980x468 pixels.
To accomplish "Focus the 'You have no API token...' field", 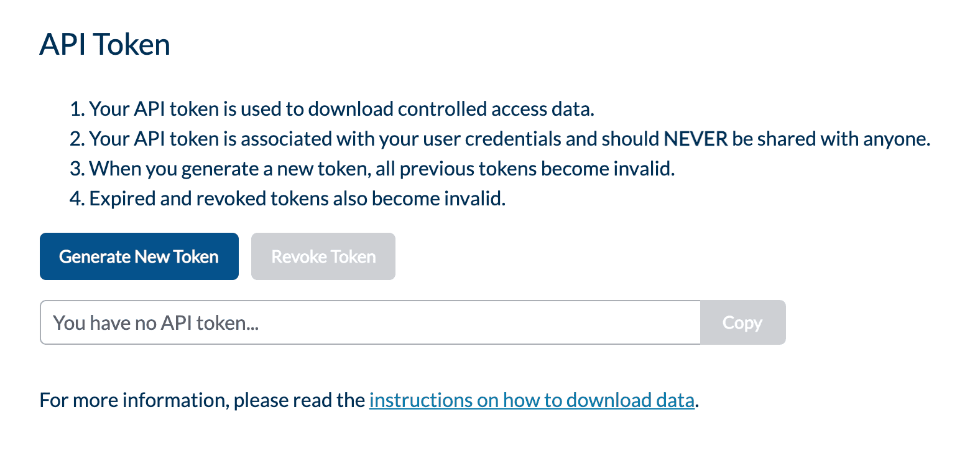I will pos(370,322).
